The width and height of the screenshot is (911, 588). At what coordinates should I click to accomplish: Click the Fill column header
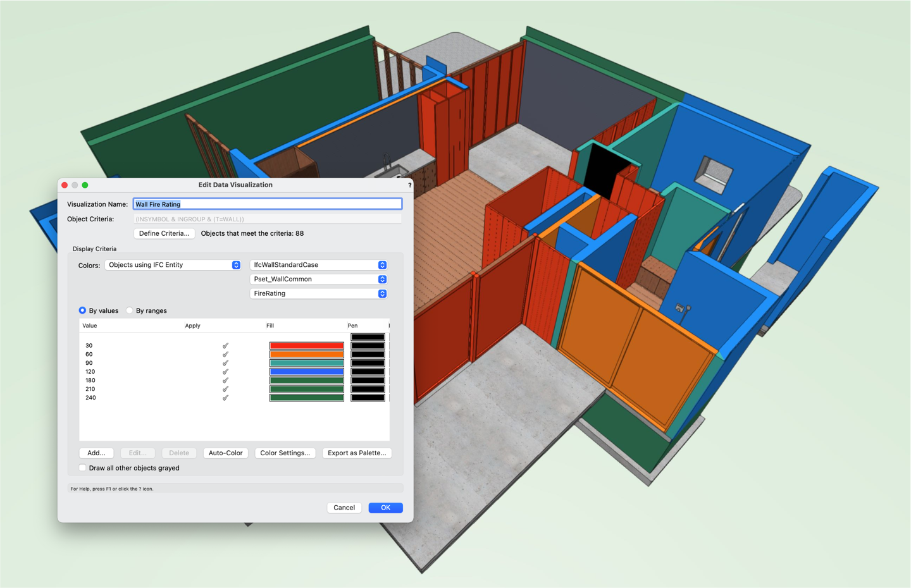coord(270,326)
